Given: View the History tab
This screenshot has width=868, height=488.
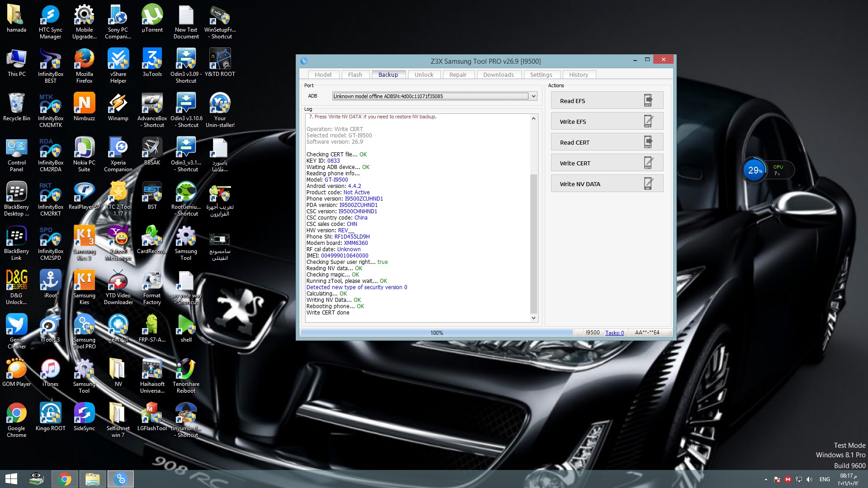Looking at the screenshot, I should [578, 75].
